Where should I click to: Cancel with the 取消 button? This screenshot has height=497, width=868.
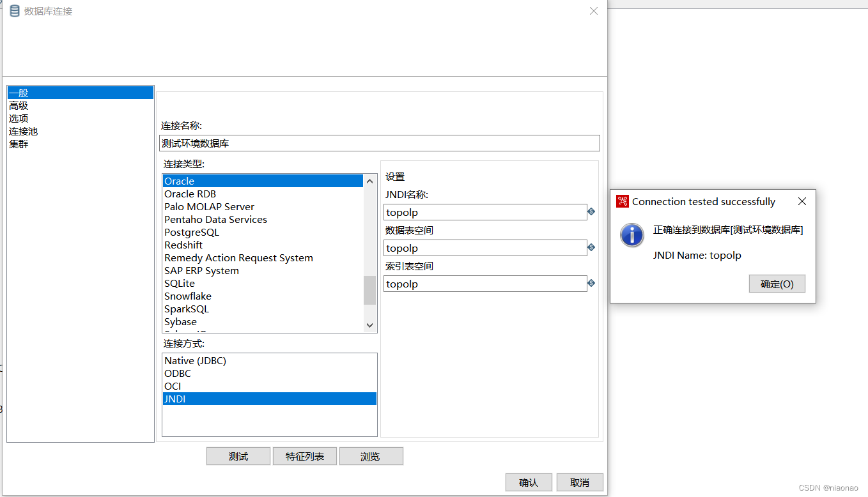[580, 482]
